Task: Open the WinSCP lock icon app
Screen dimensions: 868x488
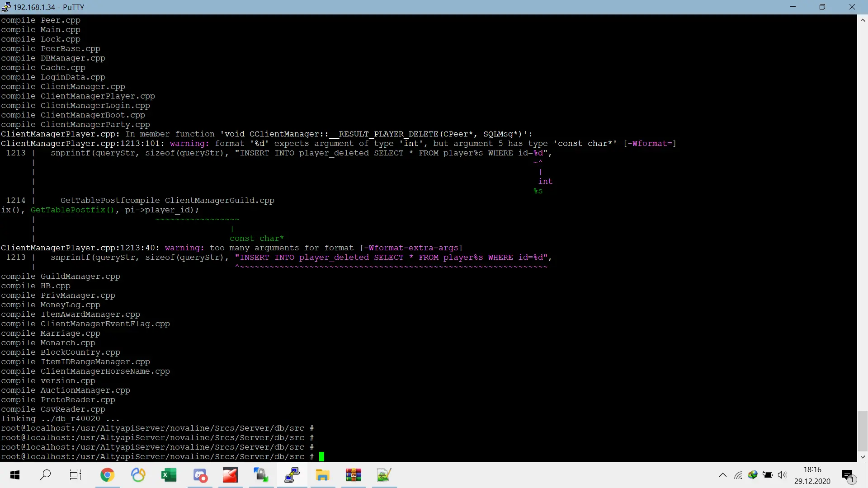Action: tap(261, 475)
